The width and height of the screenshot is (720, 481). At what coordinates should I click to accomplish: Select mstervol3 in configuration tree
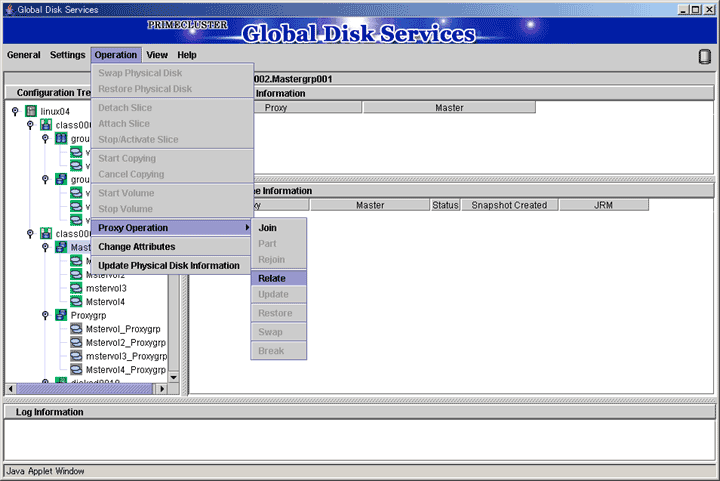coord(106,288)
